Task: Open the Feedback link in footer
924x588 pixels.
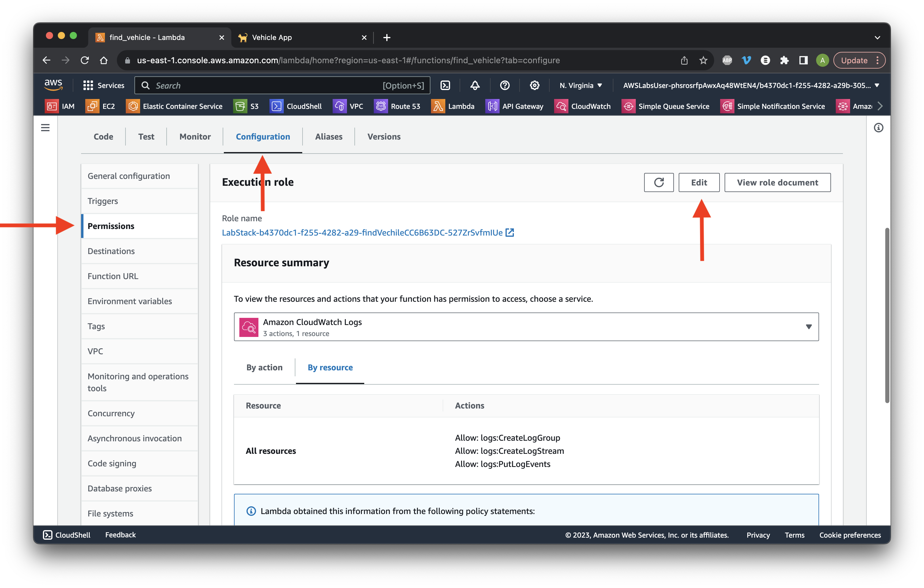Action: pos(120,535)
